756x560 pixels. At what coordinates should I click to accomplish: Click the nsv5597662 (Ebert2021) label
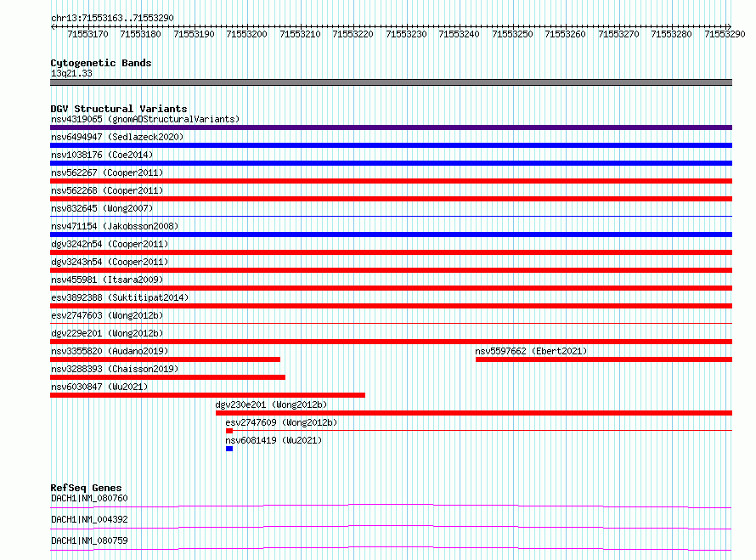531,351
